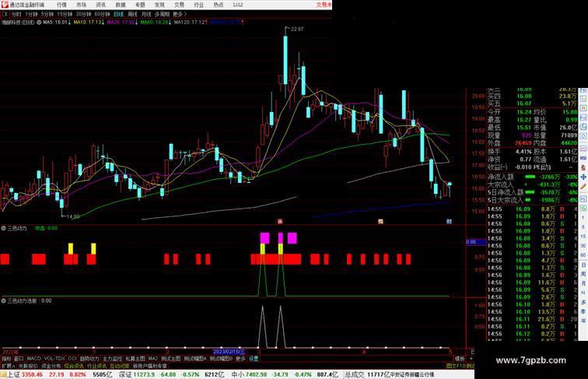Screen dimensions: 588x379
Task: Click the highlighted date 2023/02/15 on time axis
Action: [x=229, y=352]
